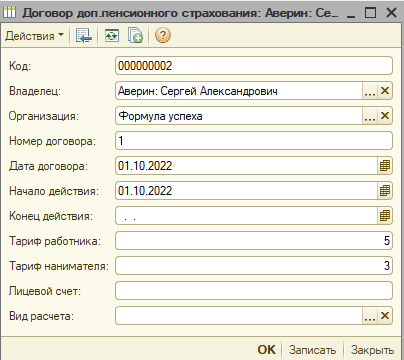Clear the Владелец field with X
Screen dimensions: 404x360
(x=385, y=91)
